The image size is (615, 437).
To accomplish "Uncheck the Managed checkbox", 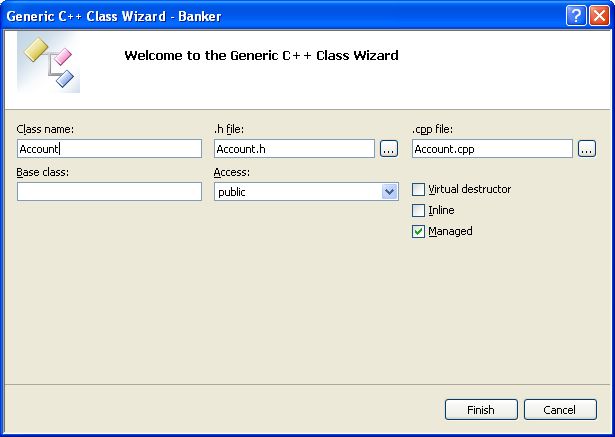I will (418, 231).
